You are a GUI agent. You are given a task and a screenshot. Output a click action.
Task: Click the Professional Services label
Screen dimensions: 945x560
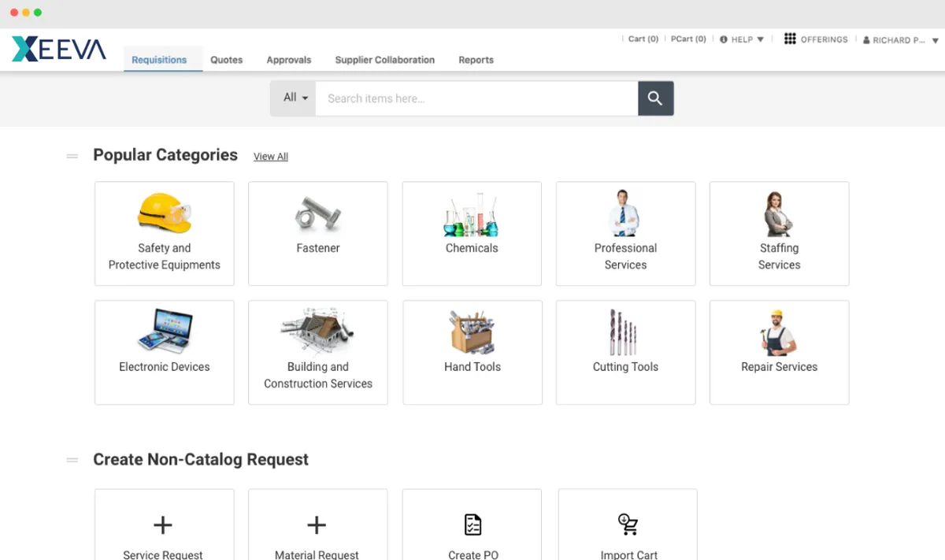click(626, 257)
